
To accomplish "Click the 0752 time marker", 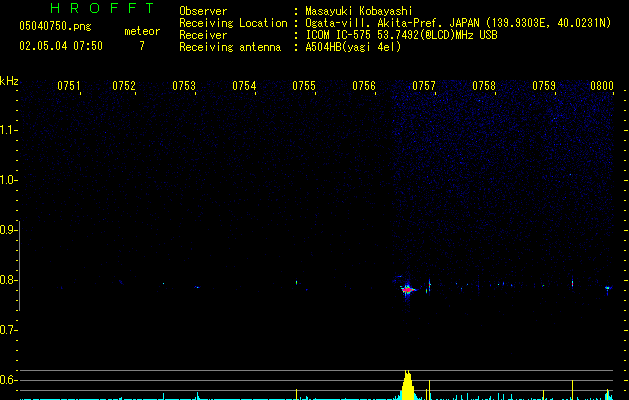I will [124, 86].
